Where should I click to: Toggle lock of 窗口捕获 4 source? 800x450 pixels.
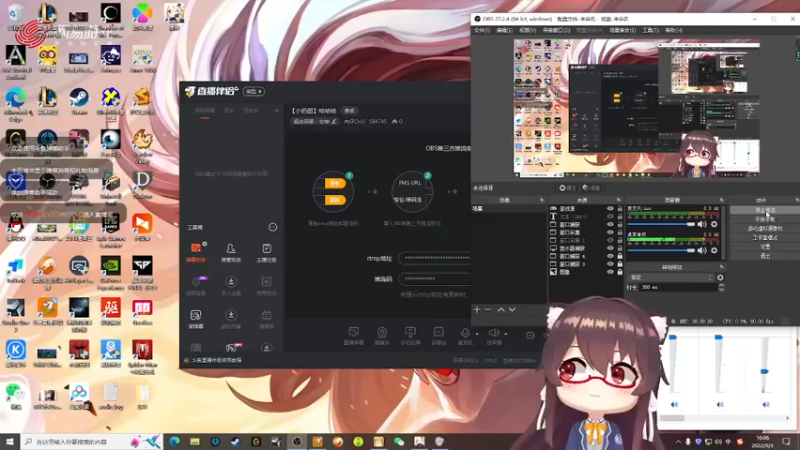[x=620, y=256]
